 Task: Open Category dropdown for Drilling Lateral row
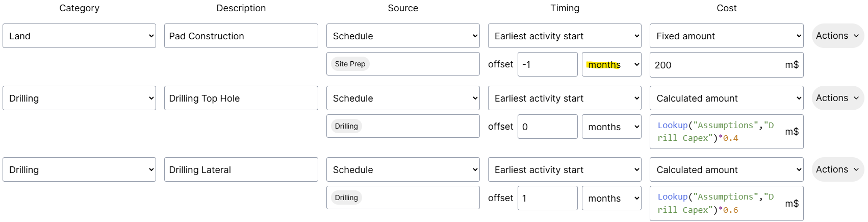click(79, 169)
